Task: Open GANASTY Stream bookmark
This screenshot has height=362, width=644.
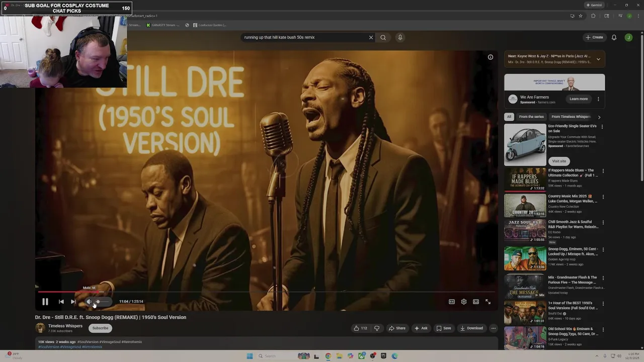Action: click(x=163, y=25)
